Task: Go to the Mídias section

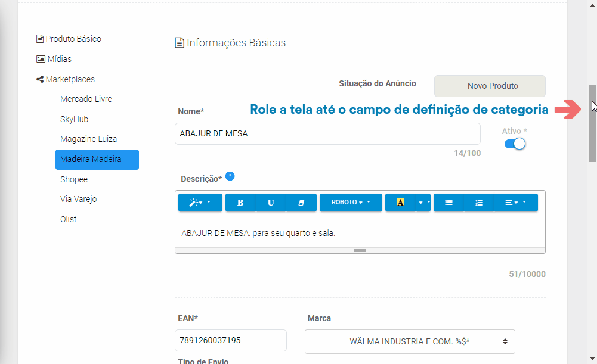Action: point(54,59)
